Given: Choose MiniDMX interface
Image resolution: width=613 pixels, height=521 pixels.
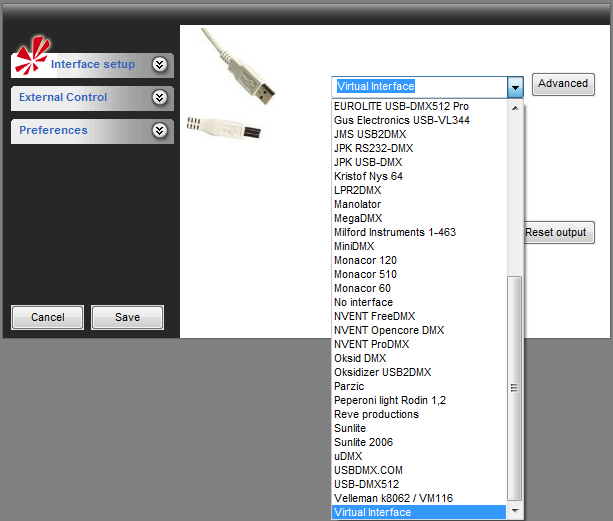Looking at the screenshot, I should coord(419,246).
